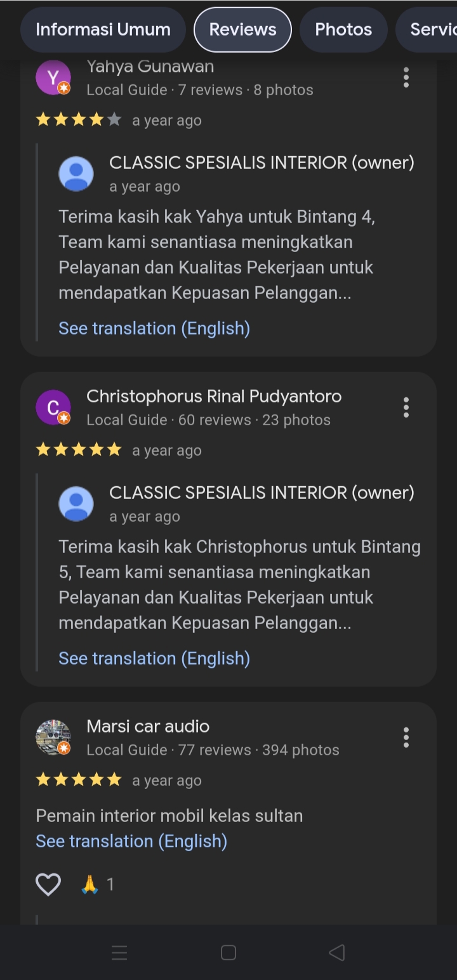Open Christophorus profile avatar with letter C
457x980 pixels.
53,407
